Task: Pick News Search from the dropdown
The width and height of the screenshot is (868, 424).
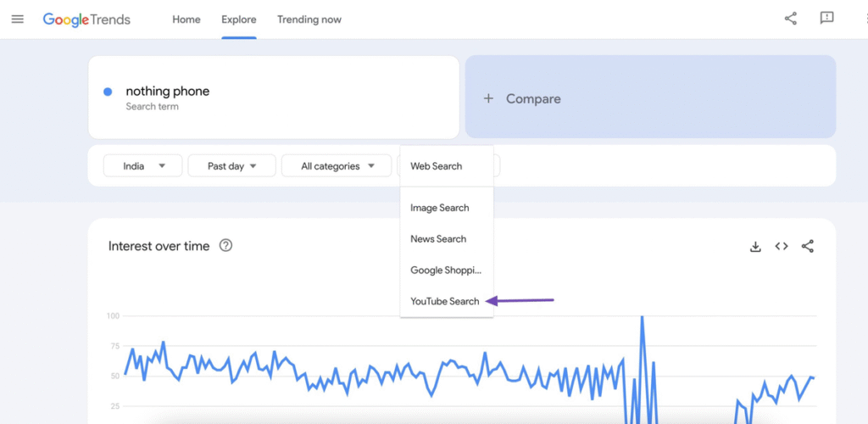Action: coord(438,239)
